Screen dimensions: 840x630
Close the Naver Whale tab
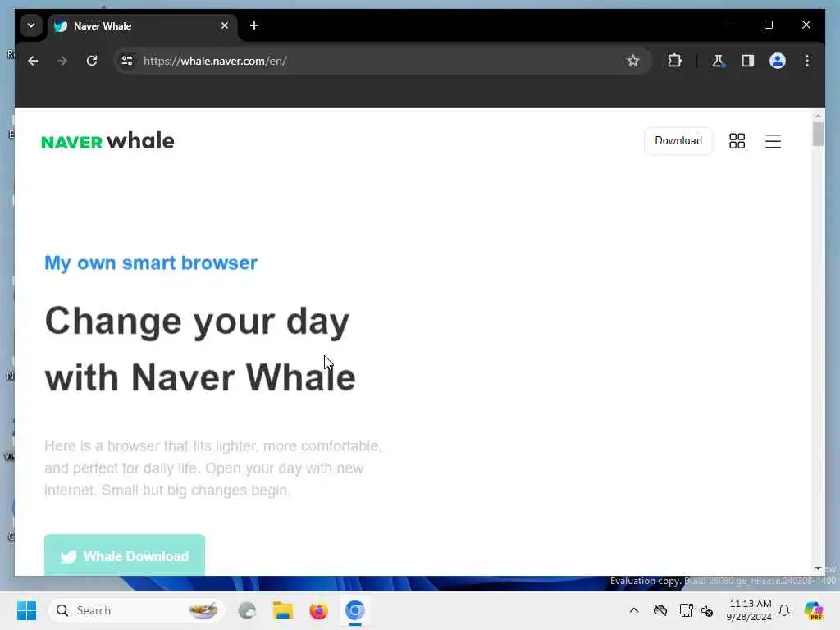(225, 25)
